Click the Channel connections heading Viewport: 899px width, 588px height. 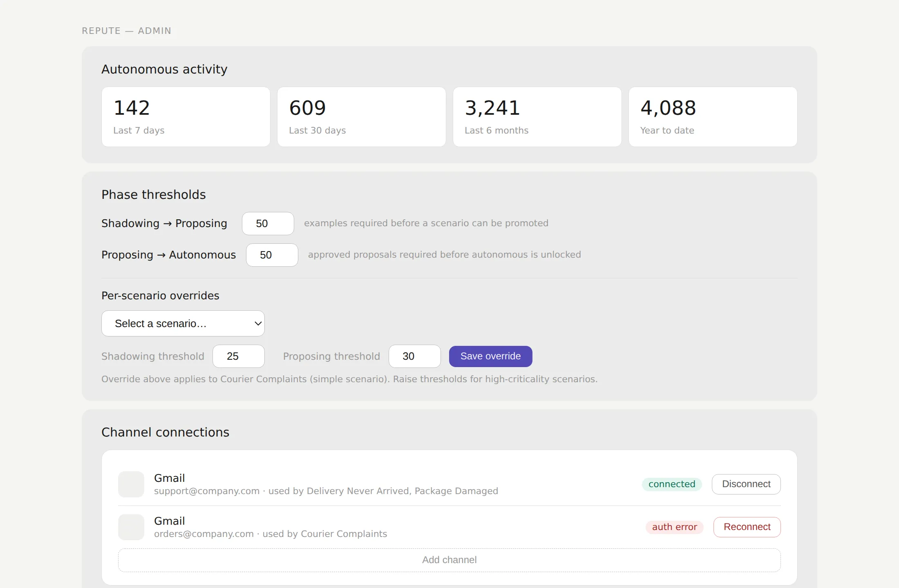click(165, 432)
